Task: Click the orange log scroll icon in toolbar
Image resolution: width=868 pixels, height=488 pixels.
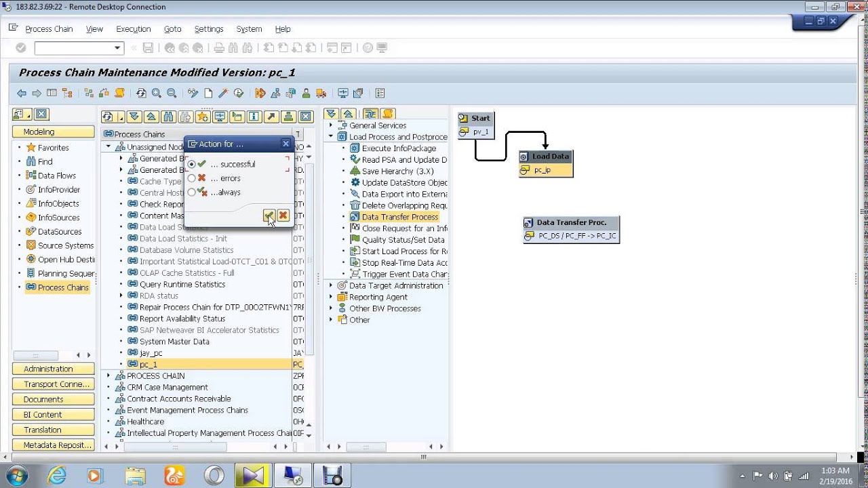Action: [119, 94]
